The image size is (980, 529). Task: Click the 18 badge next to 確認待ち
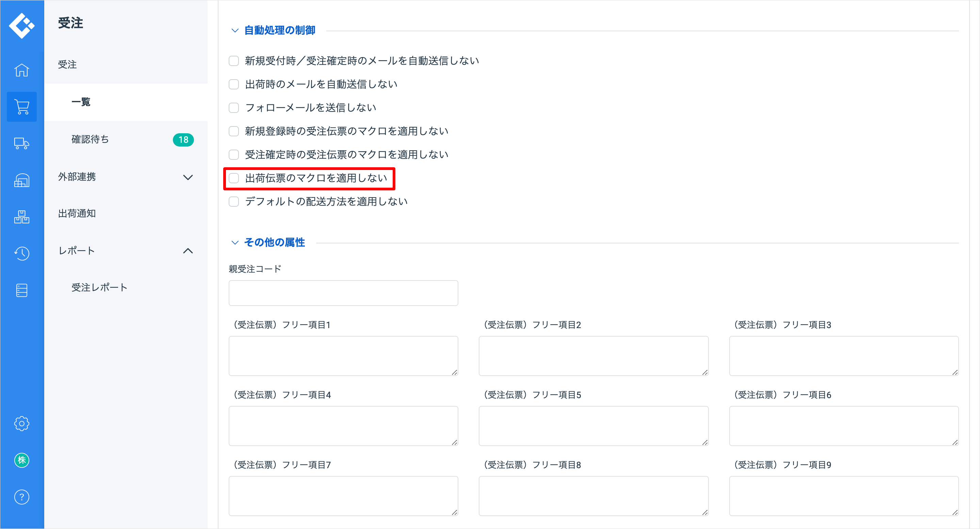click(183, 140)
